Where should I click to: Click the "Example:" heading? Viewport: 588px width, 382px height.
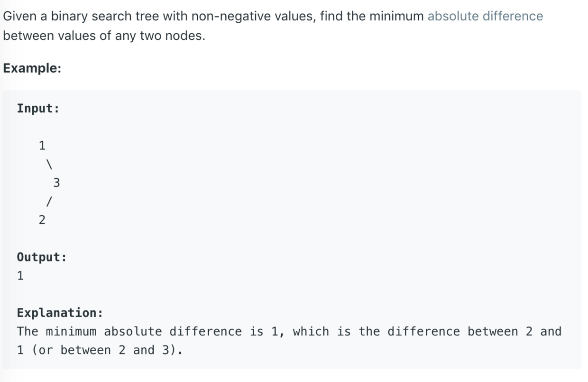point(32,68)
